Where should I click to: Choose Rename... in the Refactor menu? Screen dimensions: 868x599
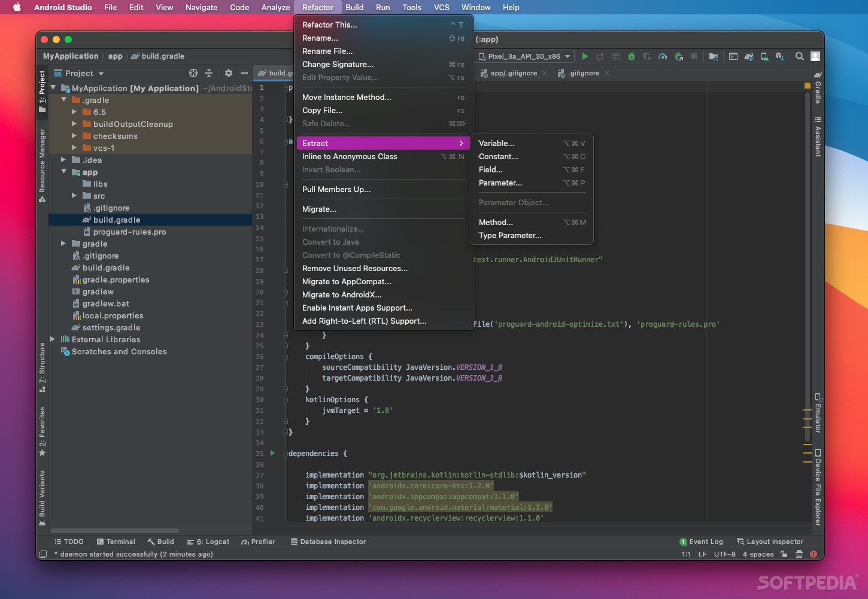[x=384, y=38]
